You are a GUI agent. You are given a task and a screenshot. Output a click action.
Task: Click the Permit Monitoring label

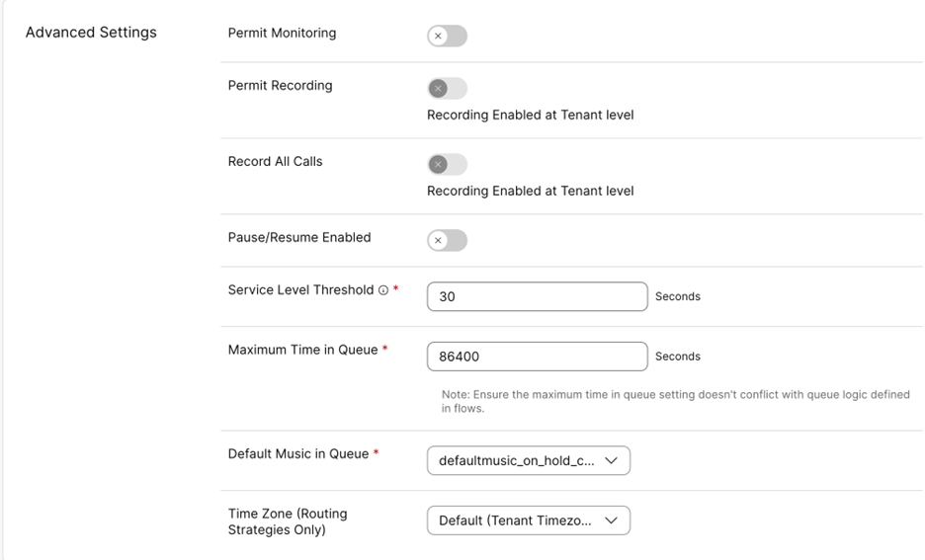[x=282, y=33]
